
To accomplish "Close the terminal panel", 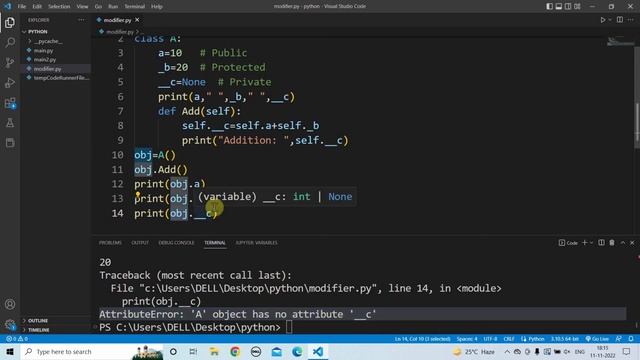I will point(632,242).
